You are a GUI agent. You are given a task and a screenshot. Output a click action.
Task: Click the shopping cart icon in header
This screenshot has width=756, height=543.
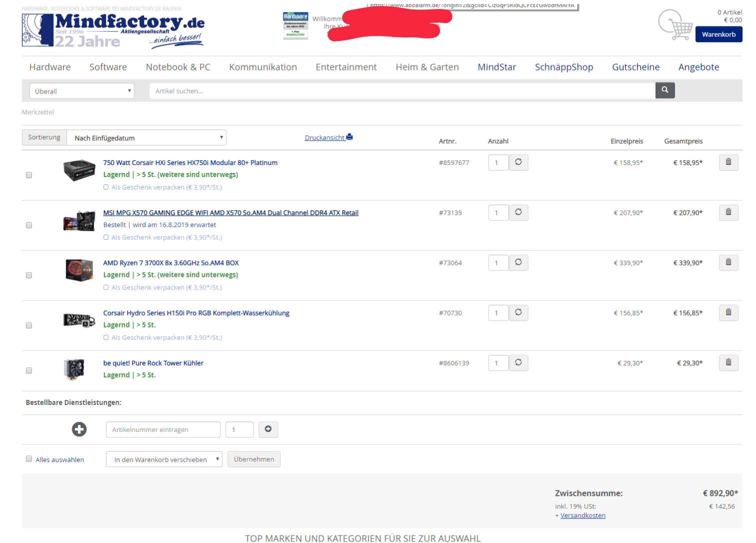tap(675, 25)
